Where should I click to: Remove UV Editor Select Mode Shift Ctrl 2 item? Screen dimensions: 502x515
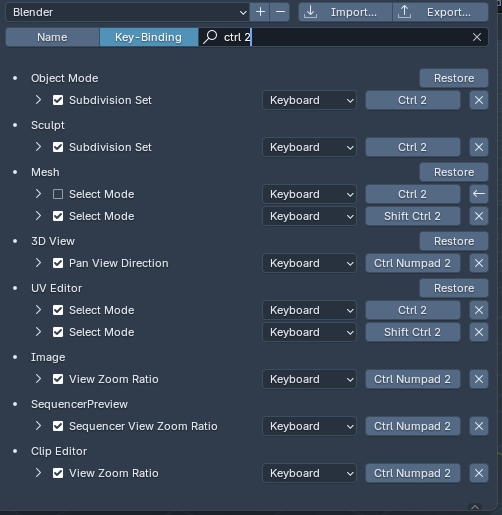click(x=479, y=332)
